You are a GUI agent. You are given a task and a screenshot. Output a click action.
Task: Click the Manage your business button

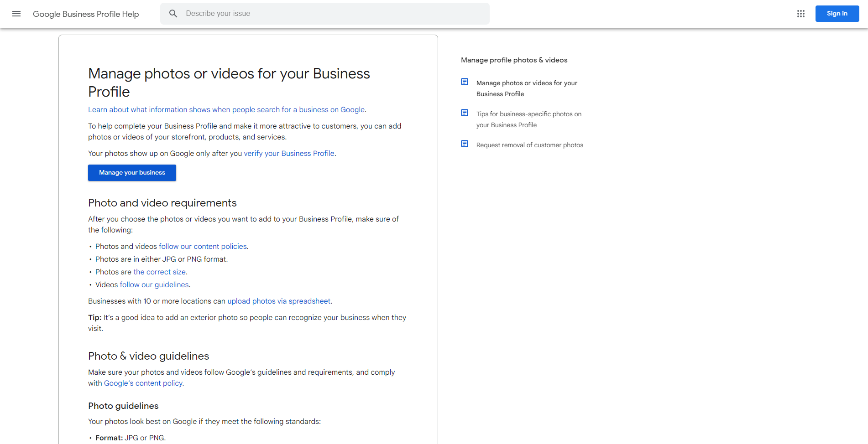click(x=132, y=173)
